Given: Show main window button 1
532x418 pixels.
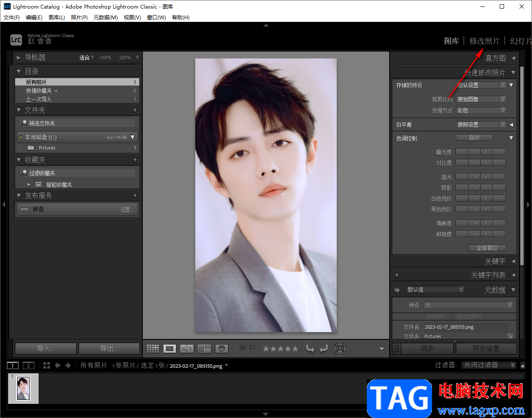Looking at the screenshot, I should pos(12,365).
